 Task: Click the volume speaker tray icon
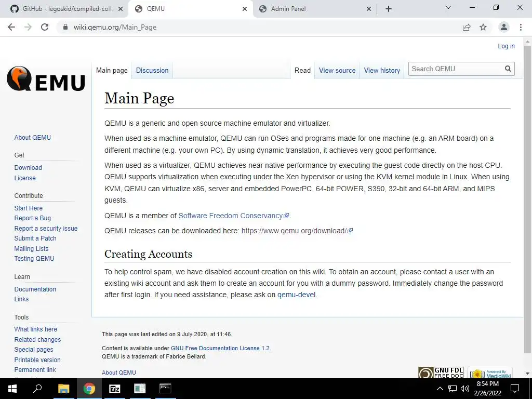point(465,389)
